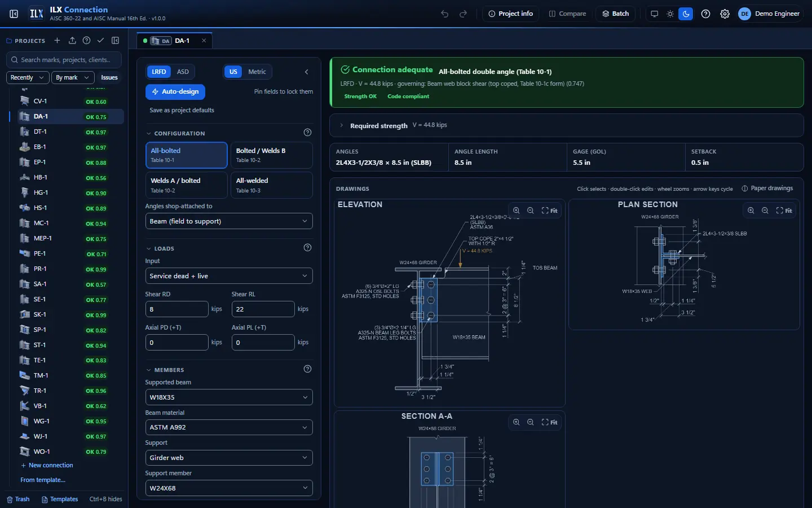This screenshot has height=508, width=812.
Task: Zoom out on Elevation drawing
Action: pyautogui.click(x=530, y=211)
